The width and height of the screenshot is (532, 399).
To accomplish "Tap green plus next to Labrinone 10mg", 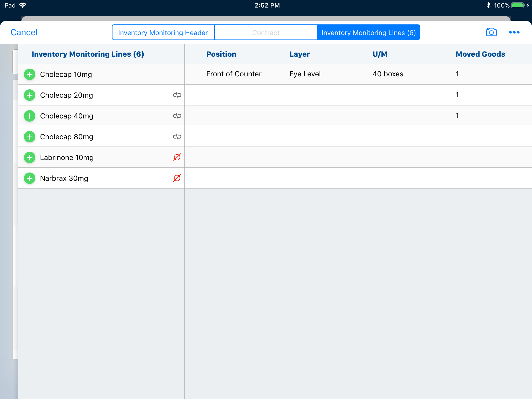I will pos(30,157).
